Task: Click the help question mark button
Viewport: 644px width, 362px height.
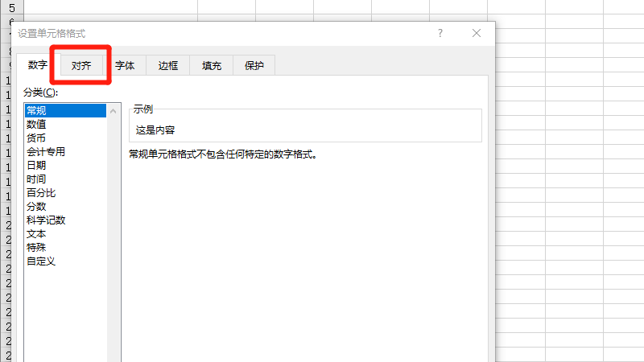Action: click(440, 33)
